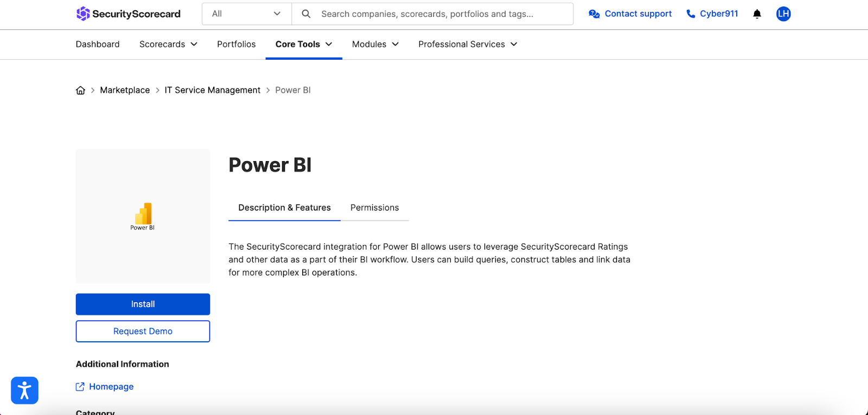The height and width of the screenshot is (415, 868).
Task: Click the Install button
Action: point(143,304)
